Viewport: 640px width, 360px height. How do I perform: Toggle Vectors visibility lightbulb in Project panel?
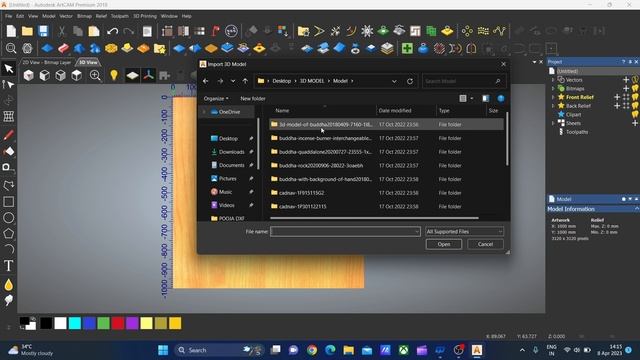click(x=636, y=80)
